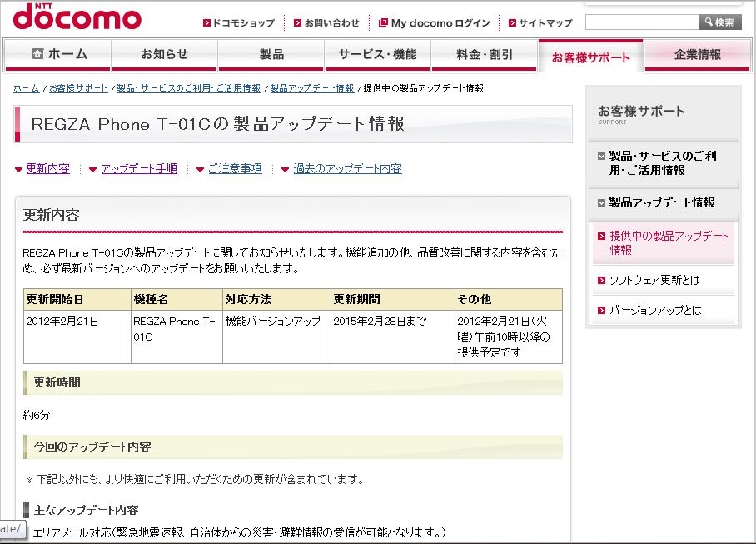The height and width of the screenshot is (544, 756).
Task: Jump to the アップデート手順 anchor link
Action: click(139, 169)
